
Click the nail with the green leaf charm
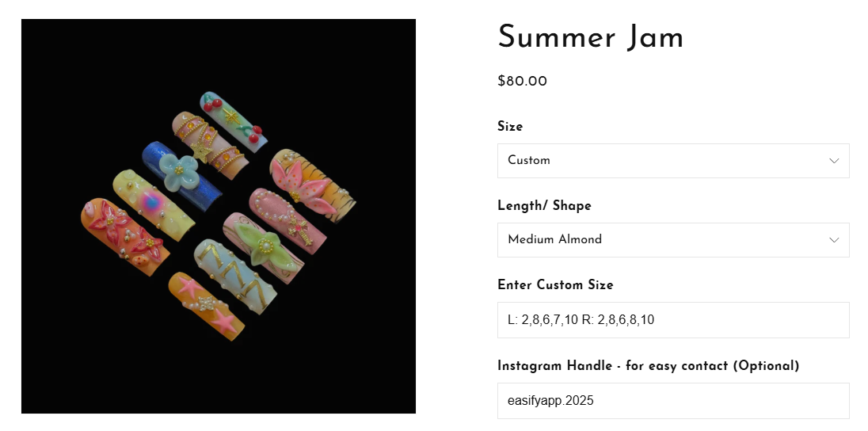[x=264, y=245]
